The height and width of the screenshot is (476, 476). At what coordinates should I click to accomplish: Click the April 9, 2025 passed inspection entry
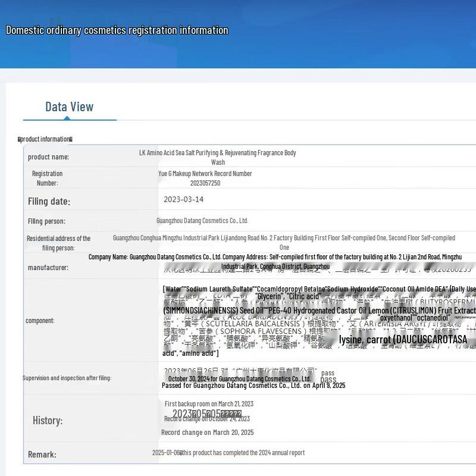click(x=253, y=386)
